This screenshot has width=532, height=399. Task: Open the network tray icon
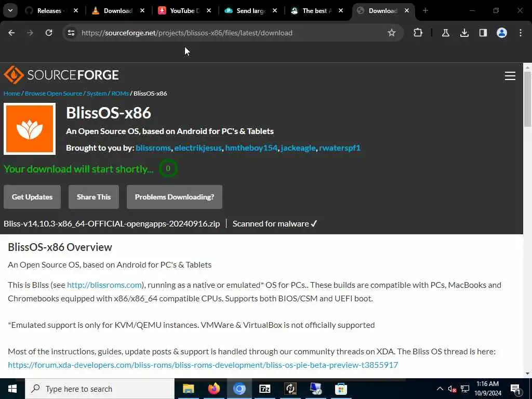[465, 389]
